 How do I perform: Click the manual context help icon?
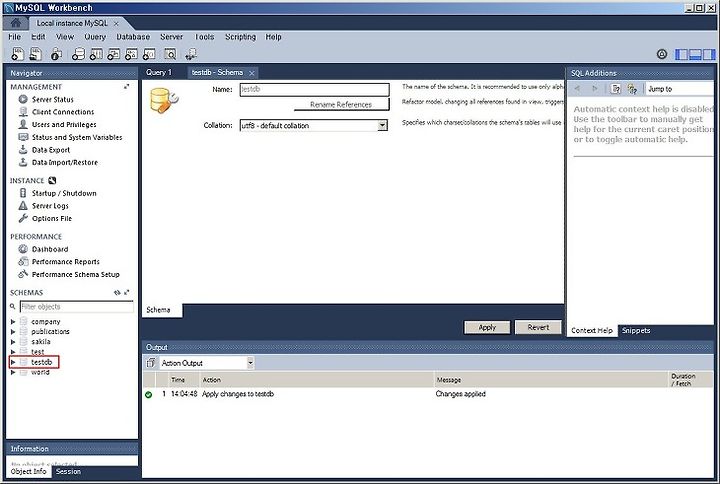point(616,89)
